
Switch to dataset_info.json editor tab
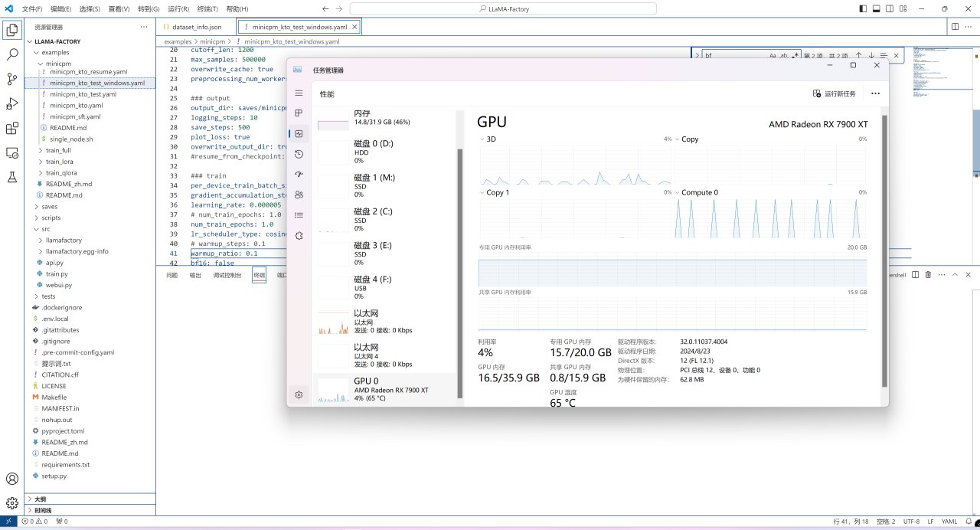[197, 27]
